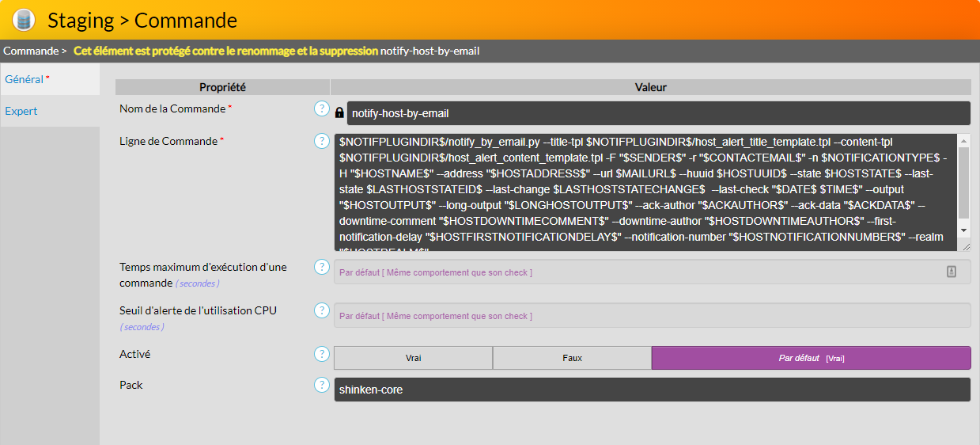The image size is (980, 445).
Task: Click the Activé property label
Action: pos(134,354)
